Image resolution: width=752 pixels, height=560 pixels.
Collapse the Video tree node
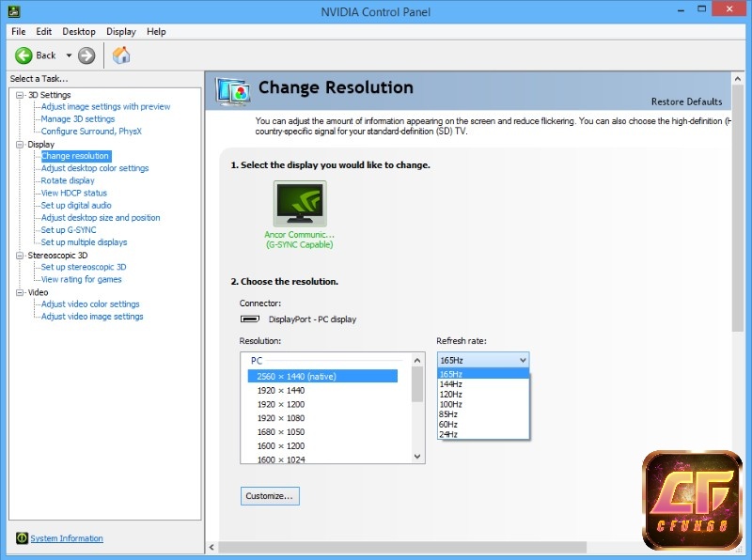coord(20,292)
